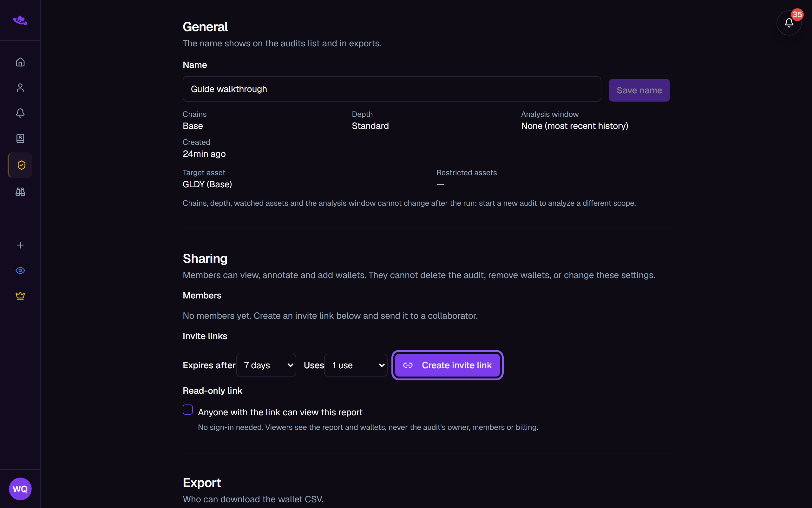Open the Home icon in sidebar
Image resolution: width=812 pixels, height=508 pixels.
[x=20, y=62]
